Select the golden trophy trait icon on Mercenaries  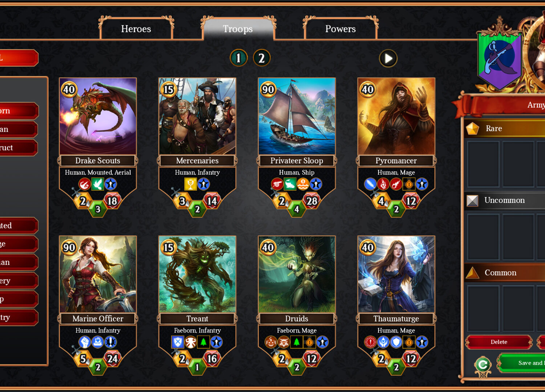[x=190, y=184]
